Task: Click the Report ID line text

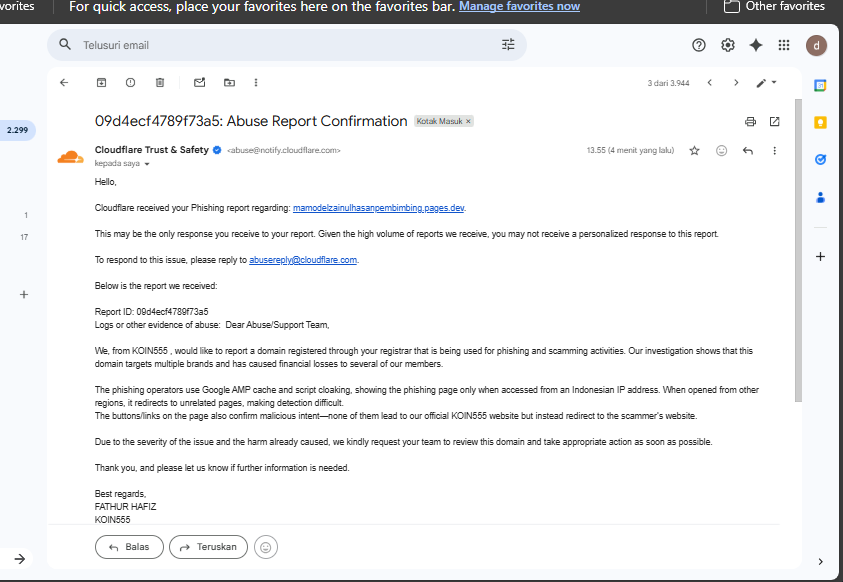Action: coord(152,312)
